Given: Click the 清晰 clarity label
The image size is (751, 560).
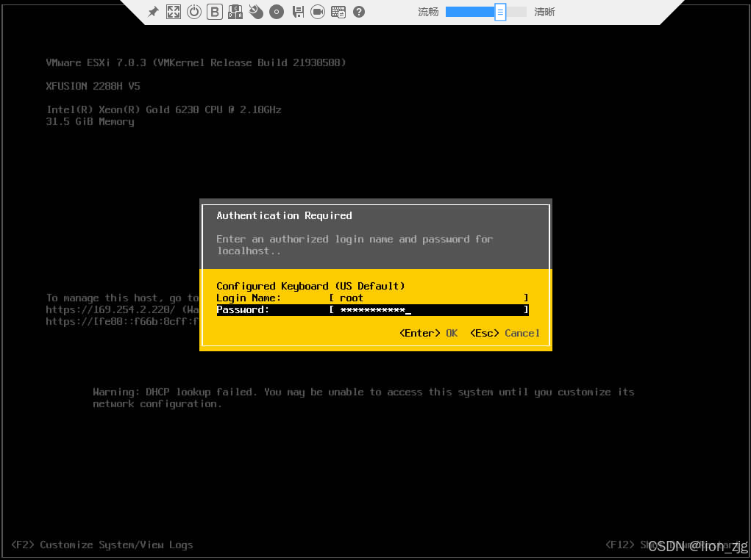Looking at the screenshot, I should (x=544, y=12).
